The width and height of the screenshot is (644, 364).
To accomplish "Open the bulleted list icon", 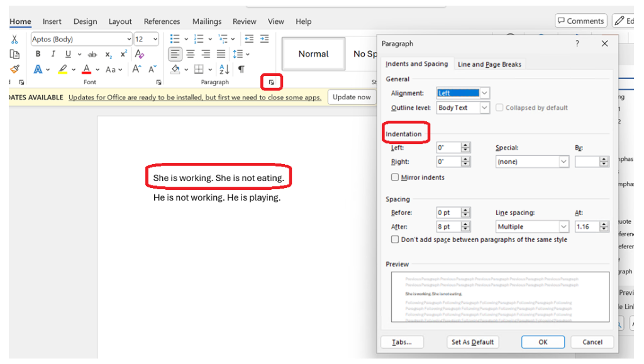I will click(x=174, y=38).
